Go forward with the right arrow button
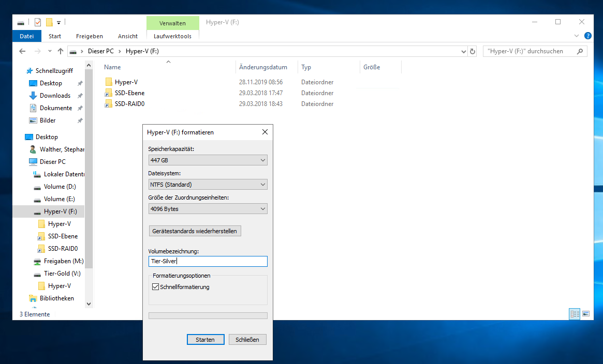 pyautogui.click(x=37, y=51)
